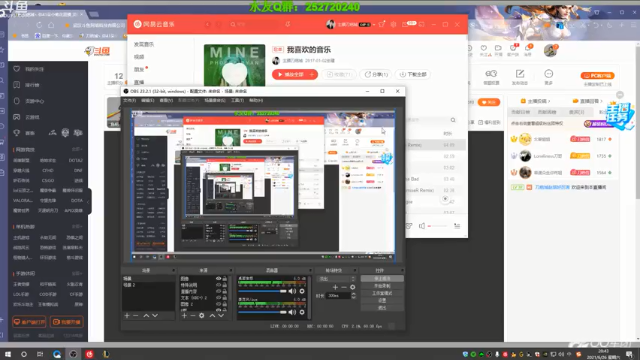Screen dimensions: 640x360
Task: Remove scene transition with minus icon
Action: tap(344, 287)
